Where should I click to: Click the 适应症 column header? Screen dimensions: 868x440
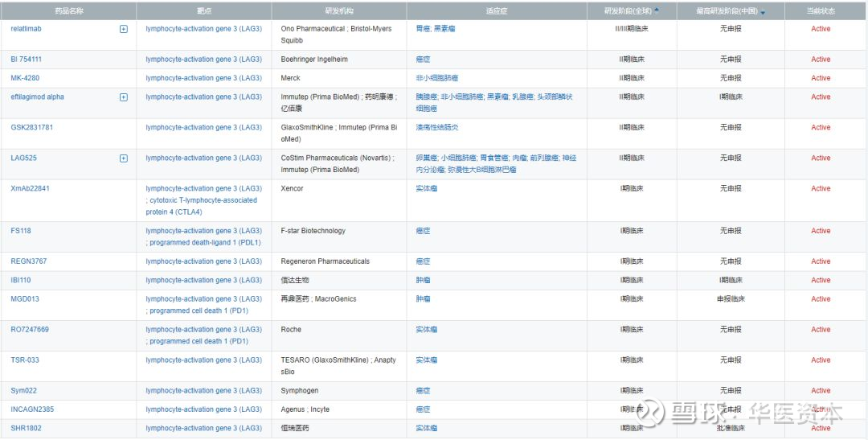497,11
